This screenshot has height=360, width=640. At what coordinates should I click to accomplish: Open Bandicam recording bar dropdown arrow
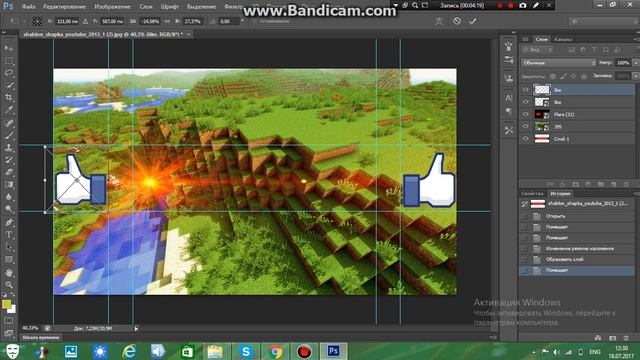(x=395, y=5)
